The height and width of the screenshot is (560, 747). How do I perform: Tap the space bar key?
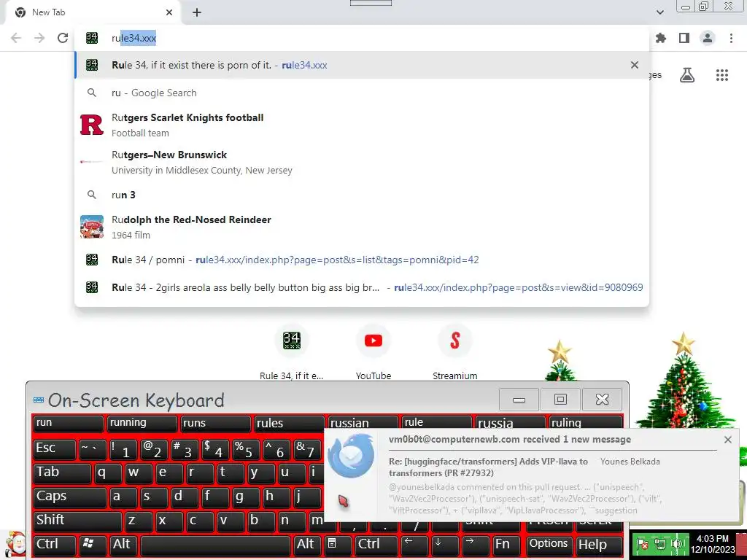pos(215,545)
